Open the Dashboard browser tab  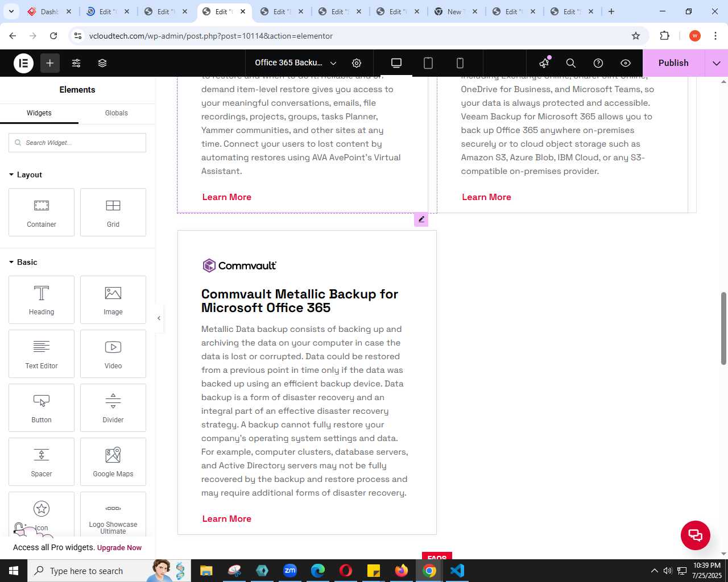coord(49,11)
